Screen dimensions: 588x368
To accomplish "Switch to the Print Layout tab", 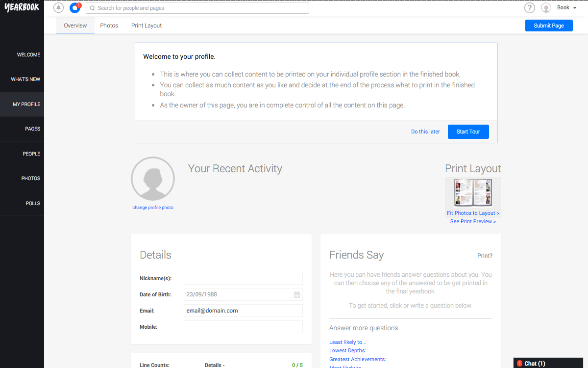I will 147,26.
